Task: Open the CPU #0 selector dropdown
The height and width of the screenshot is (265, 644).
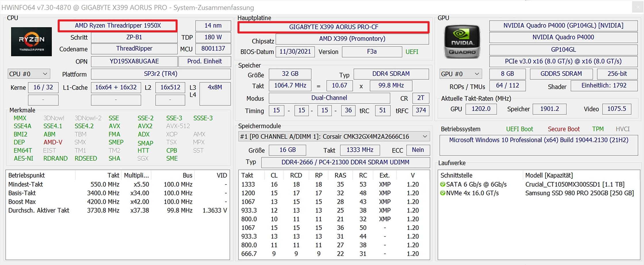Action: coord(29,74)
